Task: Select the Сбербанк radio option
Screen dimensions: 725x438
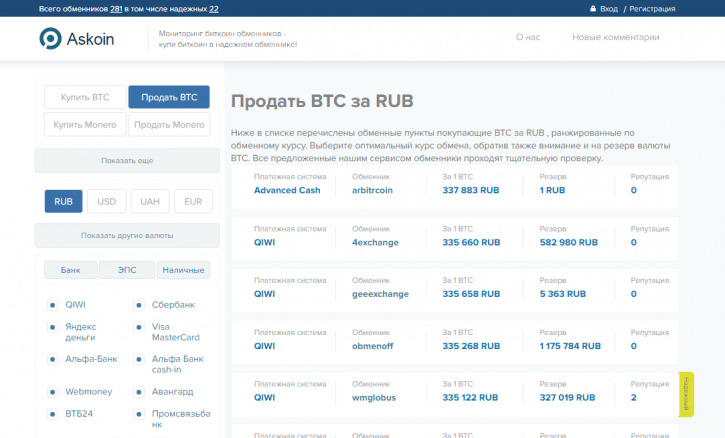Action: (x=139, y=305)
